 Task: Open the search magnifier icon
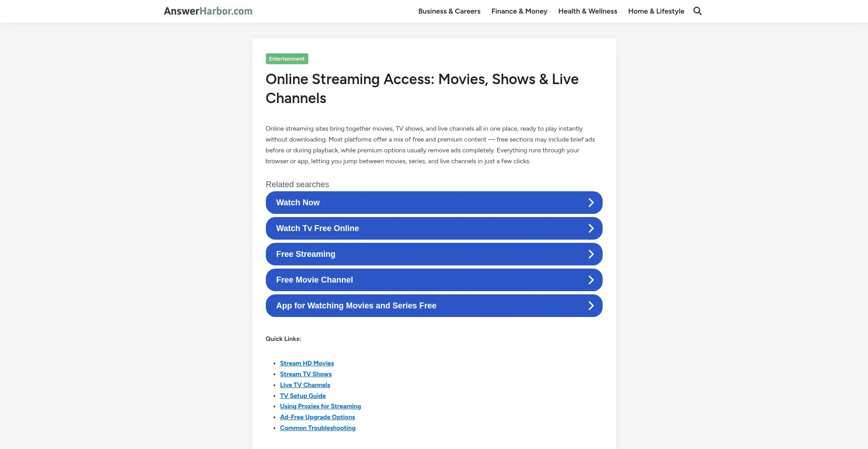click(698, 11)
